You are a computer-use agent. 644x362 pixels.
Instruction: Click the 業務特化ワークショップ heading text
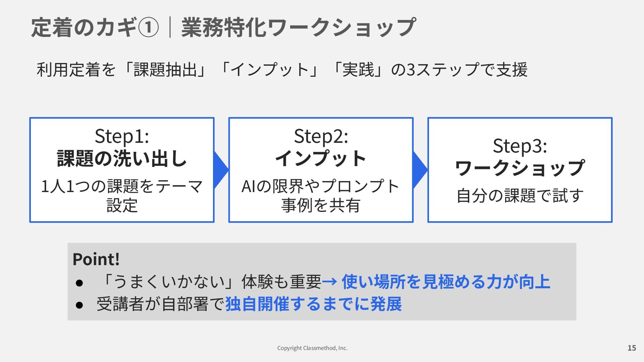298,27
